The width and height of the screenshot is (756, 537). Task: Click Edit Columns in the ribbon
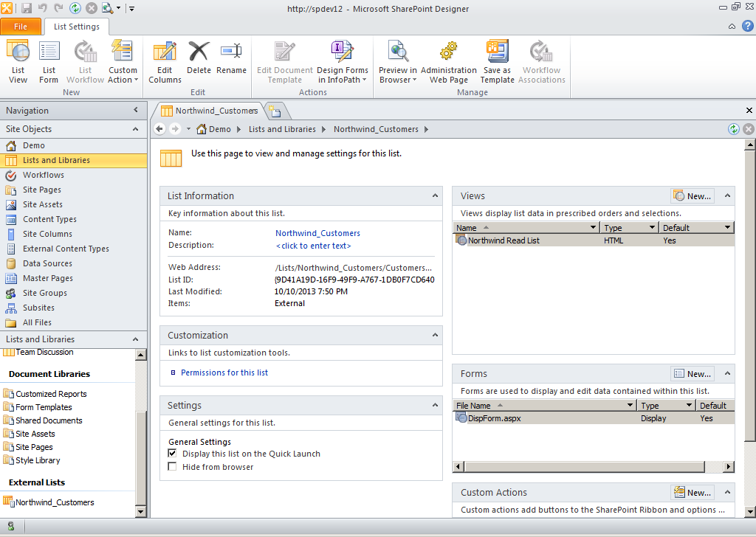coord(165,62)
